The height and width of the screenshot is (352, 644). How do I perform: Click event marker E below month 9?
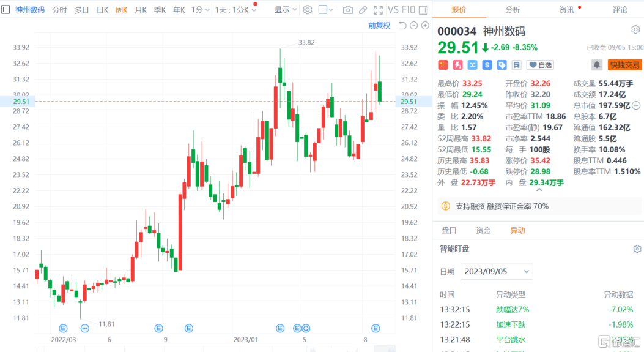tap(158, 328)
